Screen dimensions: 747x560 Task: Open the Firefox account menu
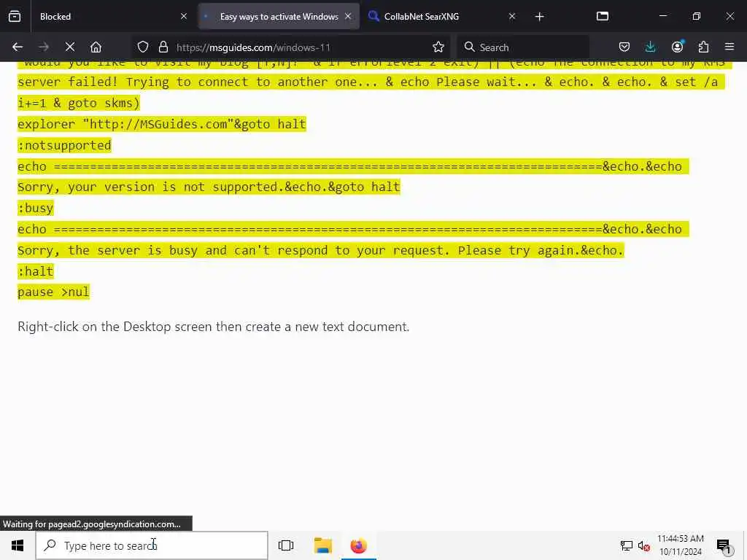pos(677,47)
